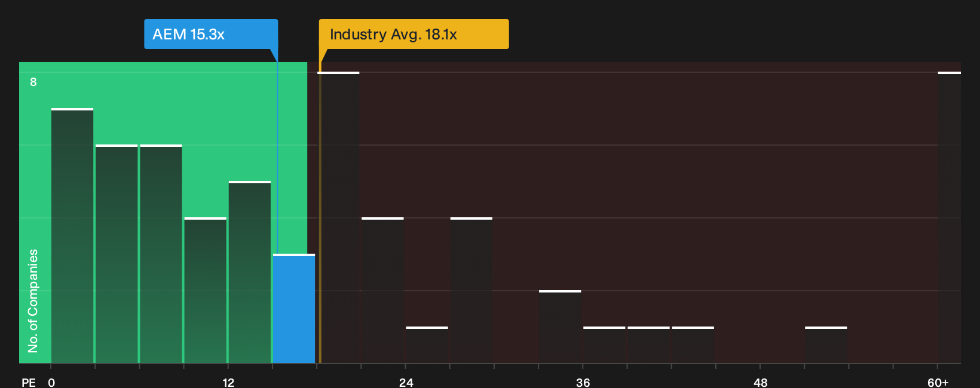Select the blue highlighted AEM histogram bar
The image size is (980, 388).
pos(294,309)
